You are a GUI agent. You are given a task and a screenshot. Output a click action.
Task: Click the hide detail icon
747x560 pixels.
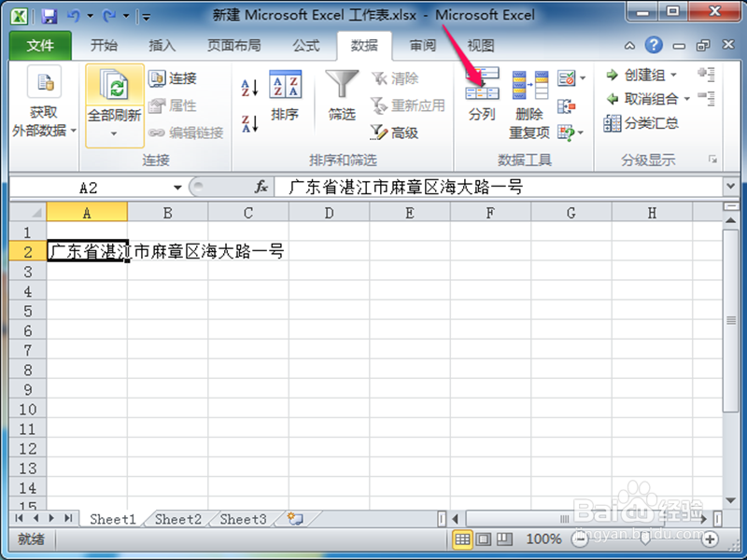[x=706, y=98]
